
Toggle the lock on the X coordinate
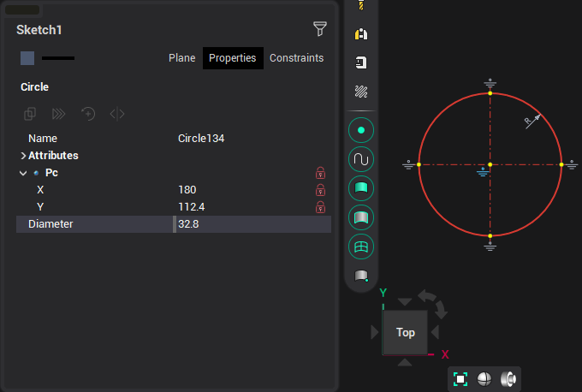(321, 190)
